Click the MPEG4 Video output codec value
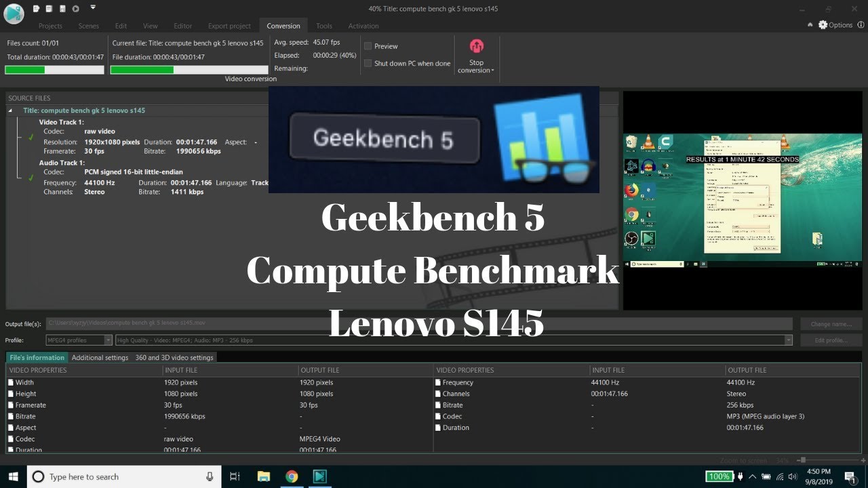 (x=320, y=439)
